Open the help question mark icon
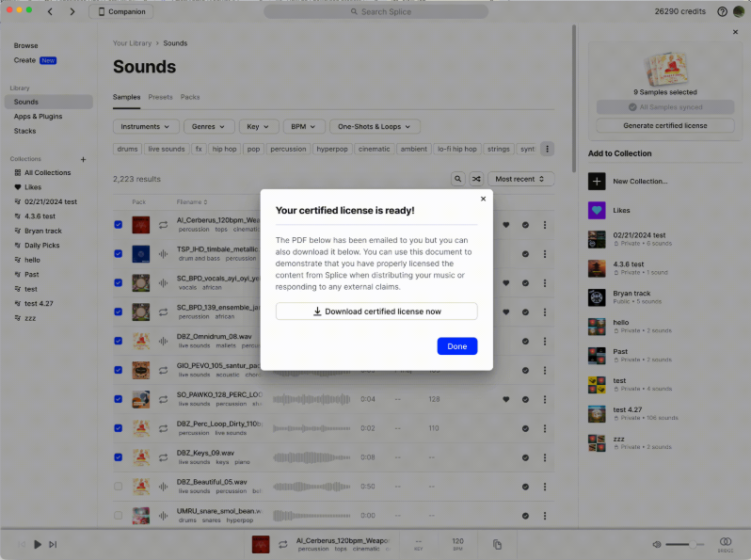This screenshot has width=751, height=560. pyautogui.click(x=722, y=11)
